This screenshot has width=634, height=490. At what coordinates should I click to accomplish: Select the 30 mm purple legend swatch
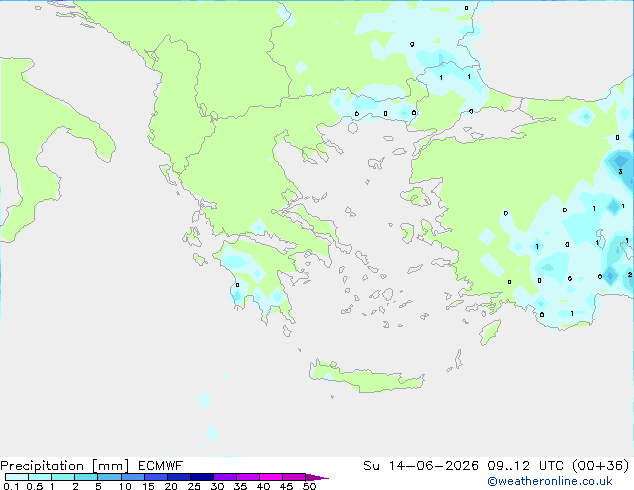[x=224, y=477]
